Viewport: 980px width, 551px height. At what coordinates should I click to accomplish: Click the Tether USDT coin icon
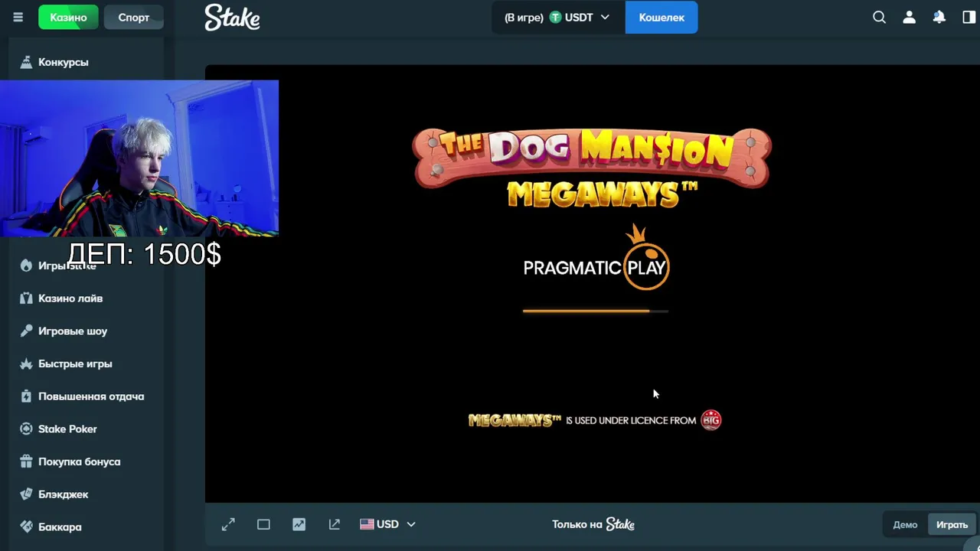point(555,17)
